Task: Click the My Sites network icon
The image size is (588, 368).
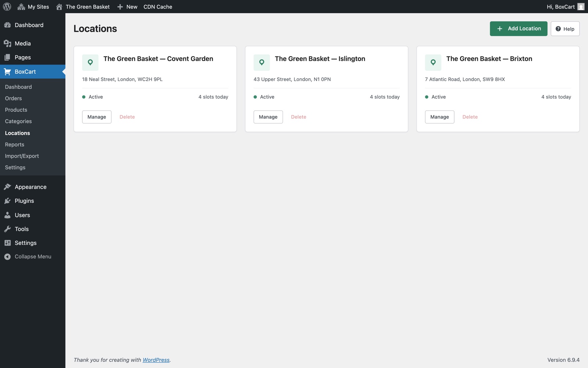Action: (x=21, y=7)
